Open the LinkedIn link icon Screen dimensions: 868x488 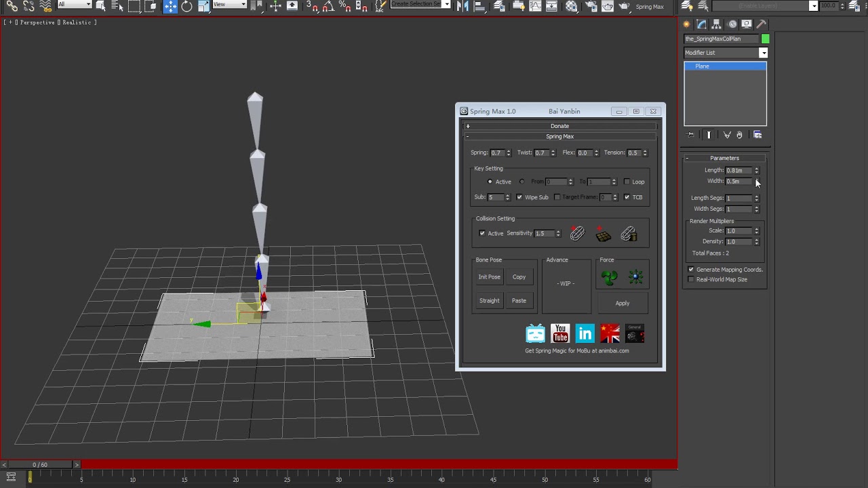pyautogui.click(x=585, y=333)
